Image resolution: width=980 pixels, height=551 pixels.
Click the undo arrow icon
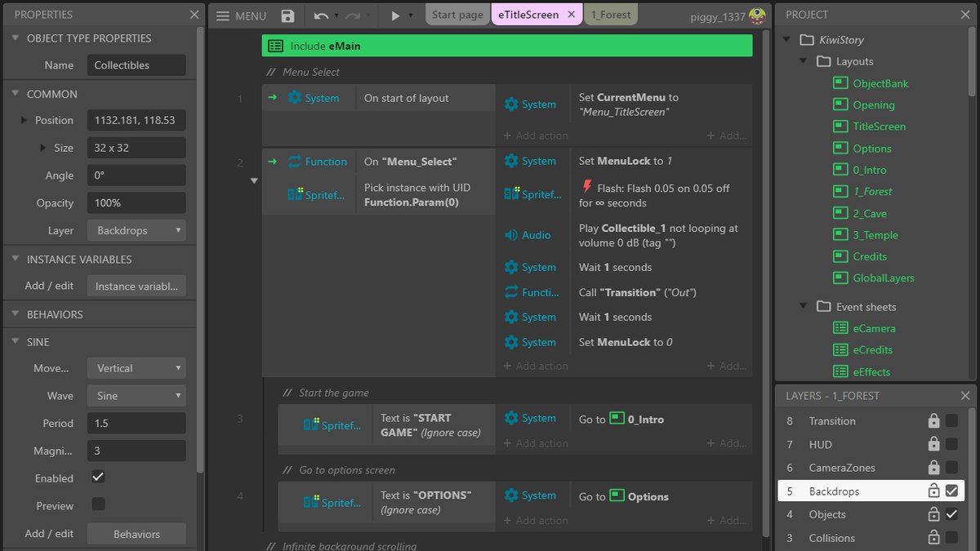click(321, 16)
